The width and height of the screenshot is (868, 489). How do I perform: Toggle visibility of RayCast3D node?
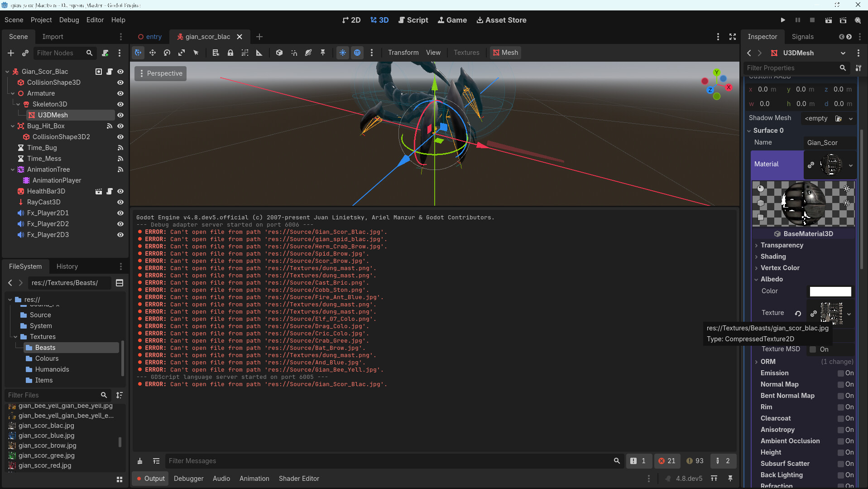pyautogui.click(x=120, y=202)
